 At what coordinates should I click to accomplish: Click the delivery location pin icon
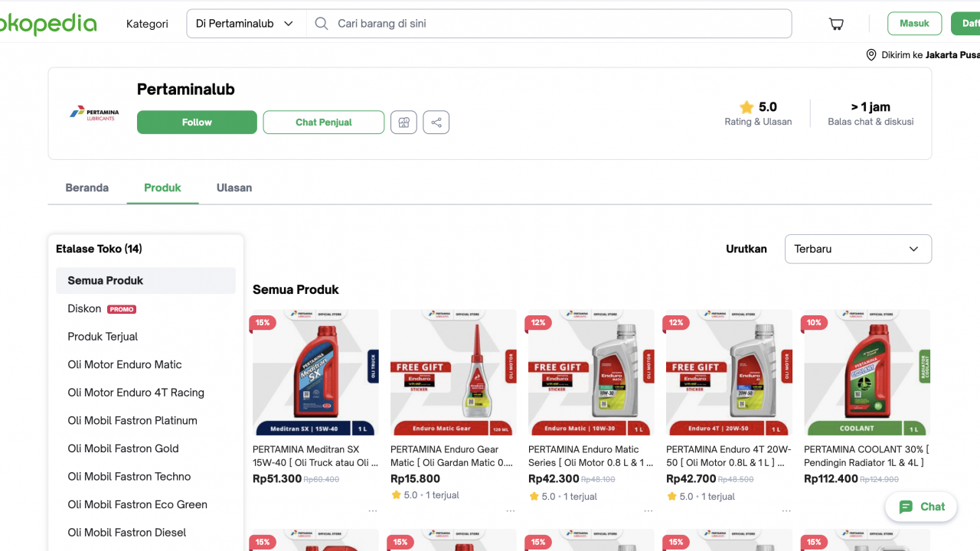coord(871,54)
